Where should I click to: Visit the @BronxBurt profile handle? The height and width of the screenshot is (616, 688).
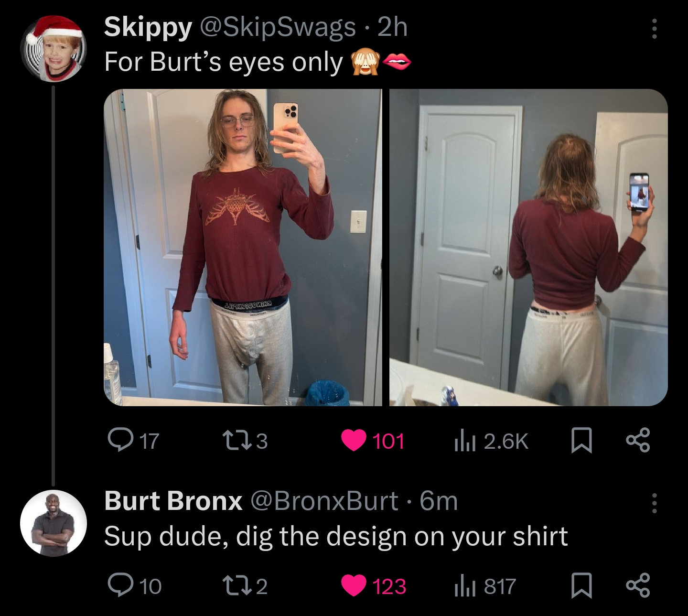[x=324, y=500]
